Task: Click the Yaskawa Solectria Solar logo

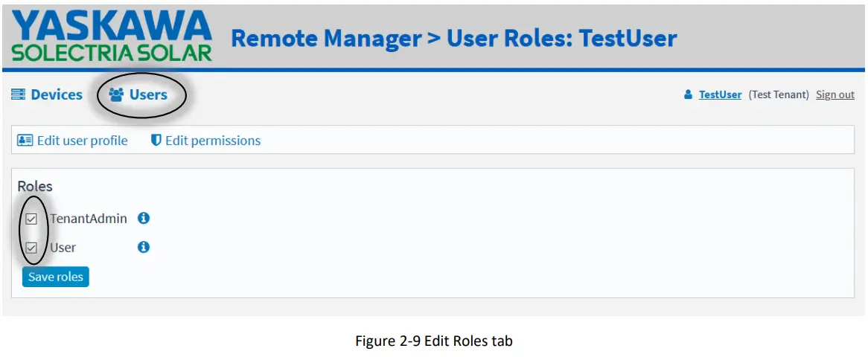Action: [x=112, y=36]
